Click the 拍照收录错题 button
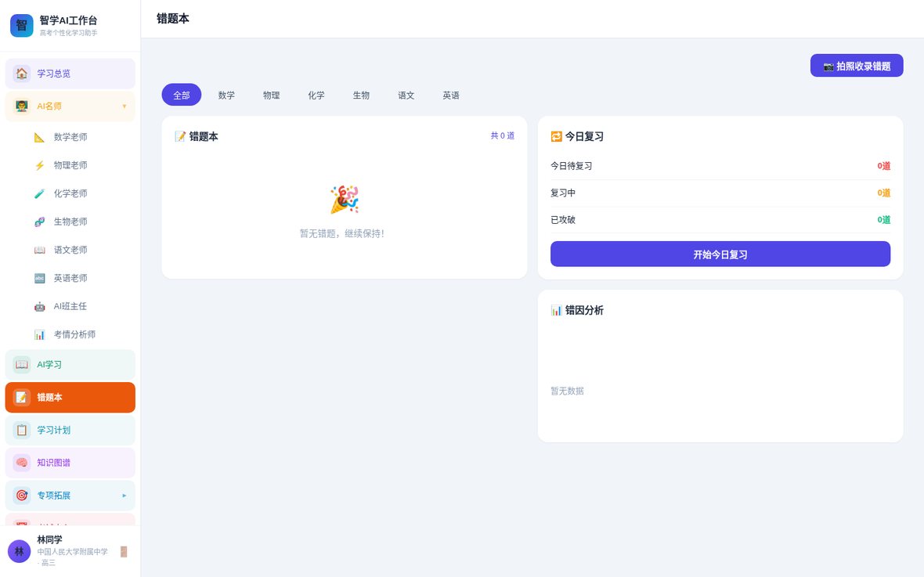The image size is (924, 577). point(857,66)
